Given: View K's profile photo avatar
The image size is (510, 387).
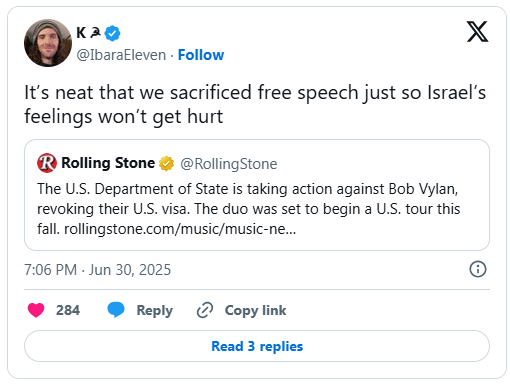Looking at the screenshot, I should [48, 43].
